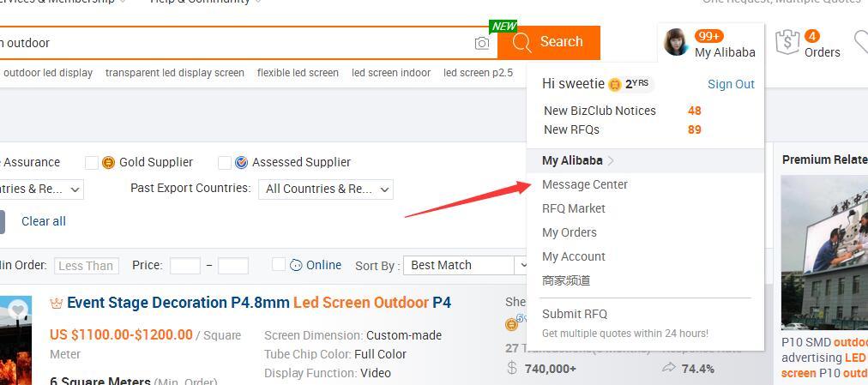
Task: Click suggestion led screen p2.5
Action: click(479, 73)
